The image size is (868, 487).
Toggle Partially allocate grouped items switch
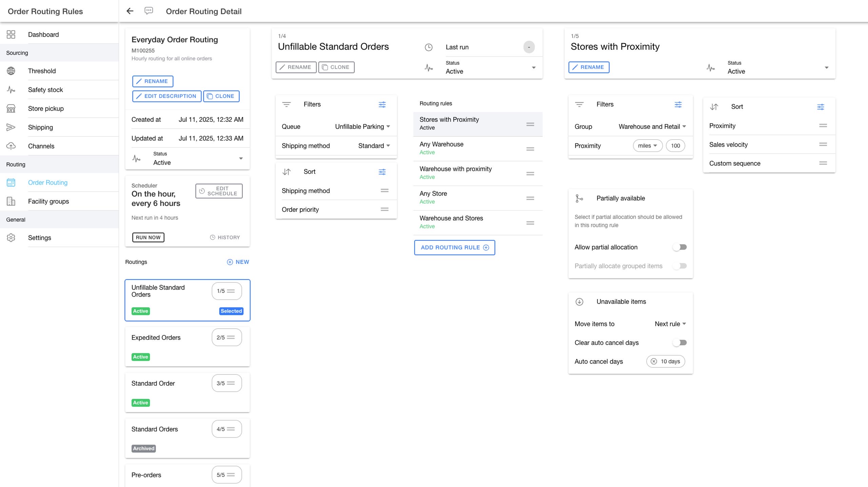pyautogui.click(x=680, y=266)
